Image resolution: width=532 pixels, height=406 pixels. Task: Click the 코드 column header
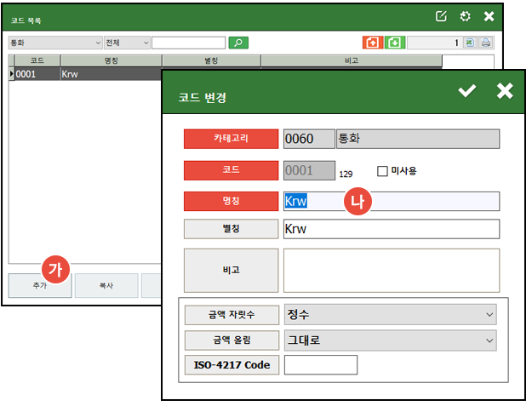[37, 60]
